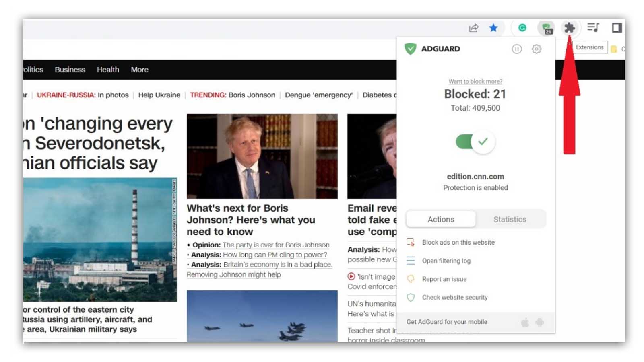Click the play icon beside 'Isn't image' story
Viewport: 644px width, 362px height.
click(351, 276)
